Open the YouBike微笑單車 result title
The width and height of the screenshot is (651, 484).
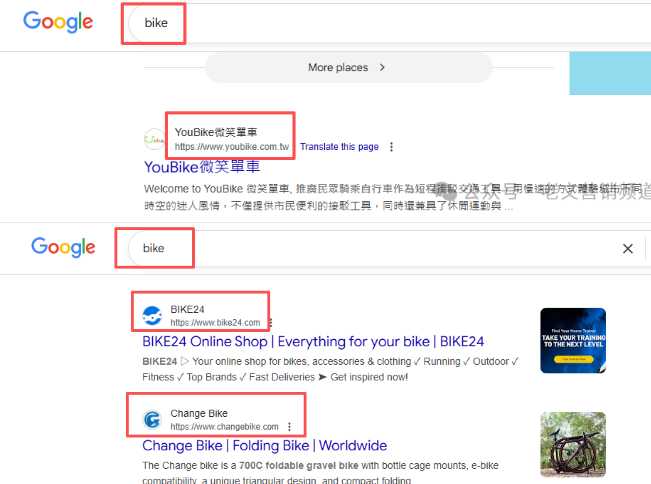[x=202, y=167]
